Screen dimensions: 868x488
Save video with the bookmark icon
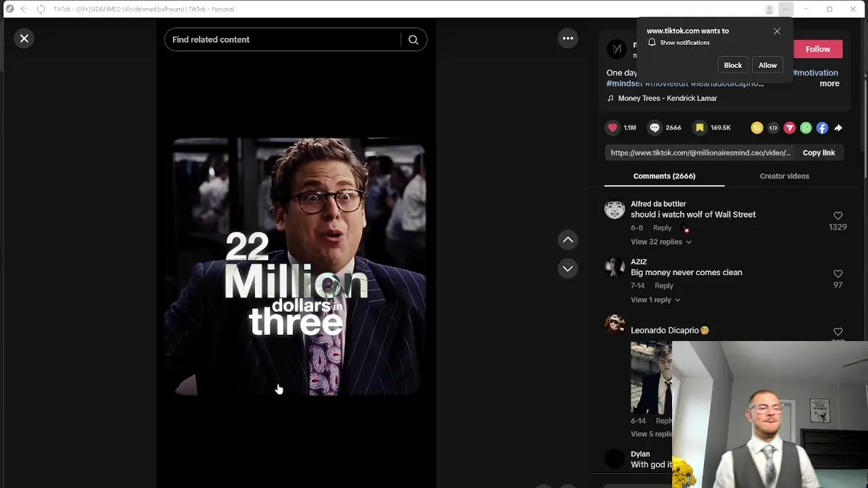coord(699,127)
